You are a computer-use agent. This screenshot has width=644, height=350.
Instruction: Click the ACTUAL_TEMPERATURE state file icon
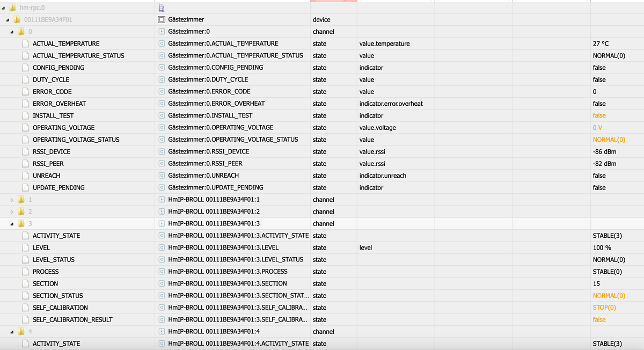[25, 43]
